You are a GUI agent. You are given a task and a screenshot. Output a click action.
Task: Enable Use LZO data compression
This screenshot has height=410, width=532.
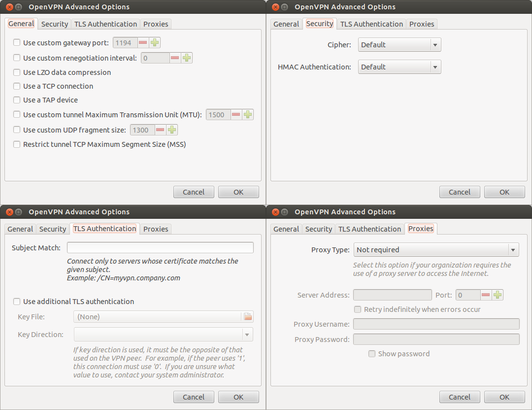point(17,72)
